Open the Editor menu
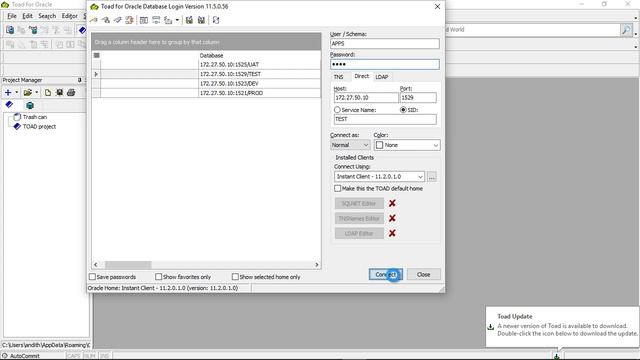This screenshot has width=640, height=360. point(69,16)
